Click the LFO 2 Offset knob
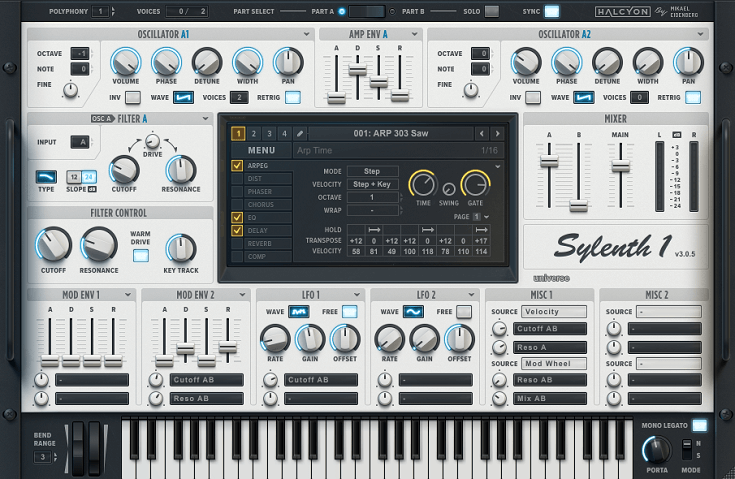The width and height of the screenshot is (735, 479). pyautogui.click(x=459, y=339)
